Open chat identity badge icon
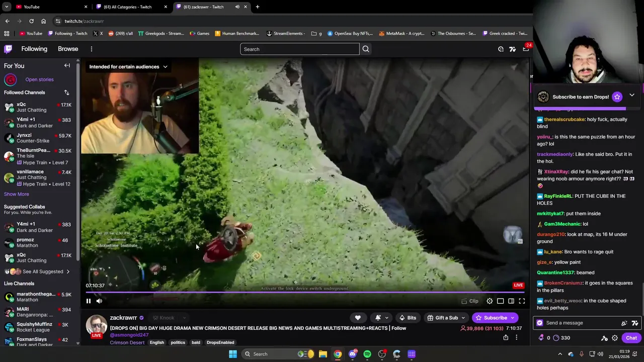644x362 pixels. [540, 323]
